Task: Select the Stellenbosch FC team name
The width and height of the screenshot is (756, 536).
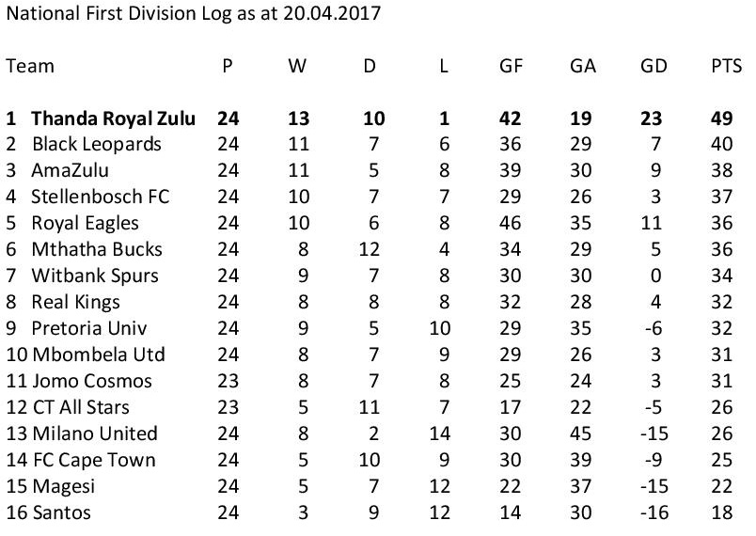Action: tap(98, 197)
